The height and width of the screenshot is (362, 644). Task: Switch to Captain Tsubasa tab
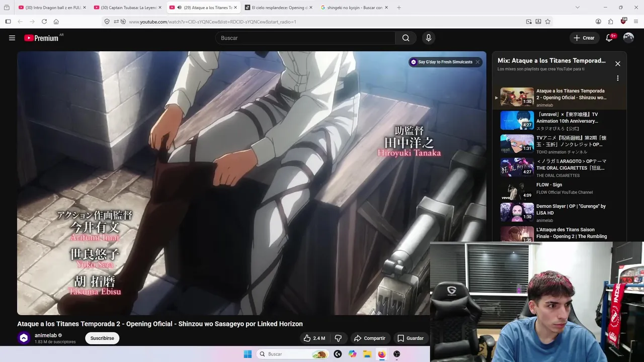click(x=128, y=8)
